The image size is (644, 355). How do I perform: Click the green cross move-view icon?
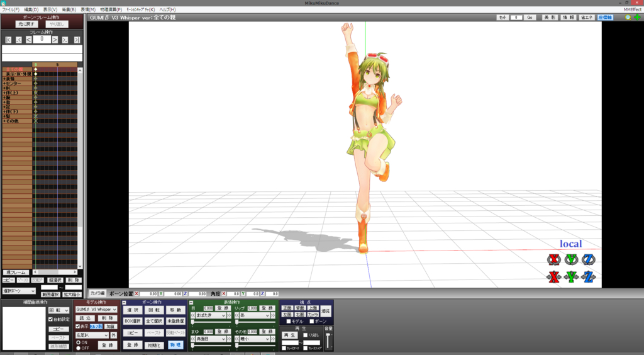637,17
